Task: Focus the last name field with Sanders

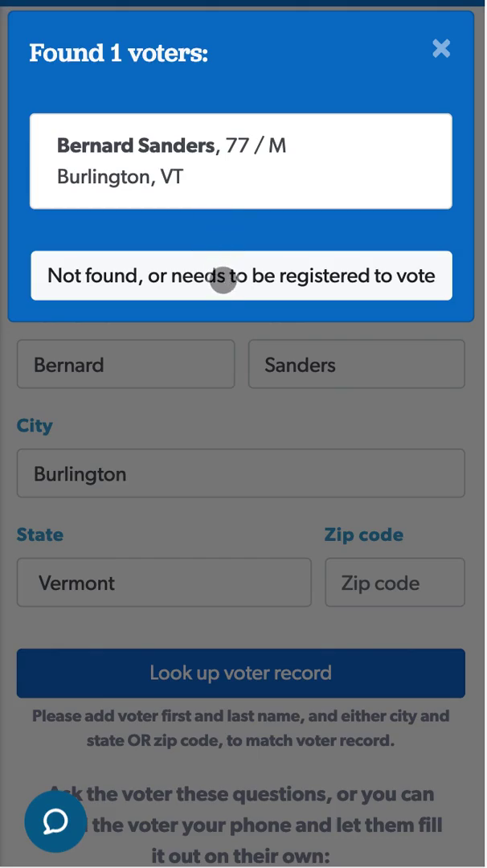Action: coord(356,365)
